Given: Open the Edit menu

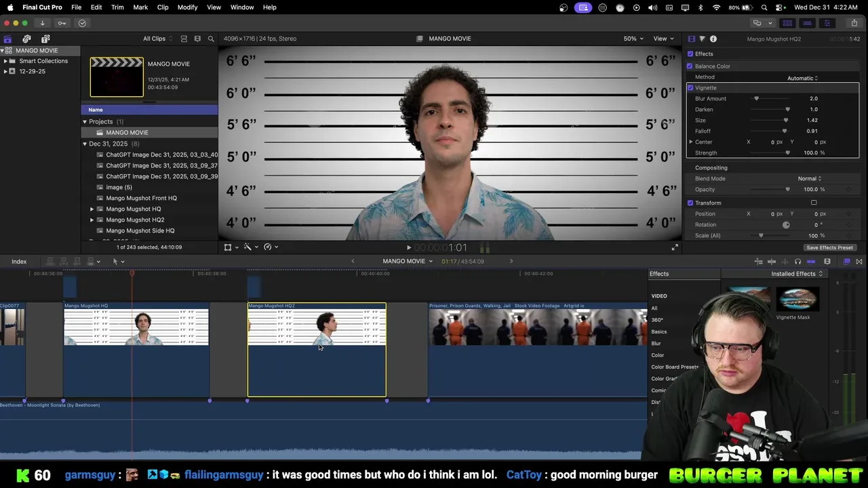Looking at the screenshot, I should click(x=96, y=7).
